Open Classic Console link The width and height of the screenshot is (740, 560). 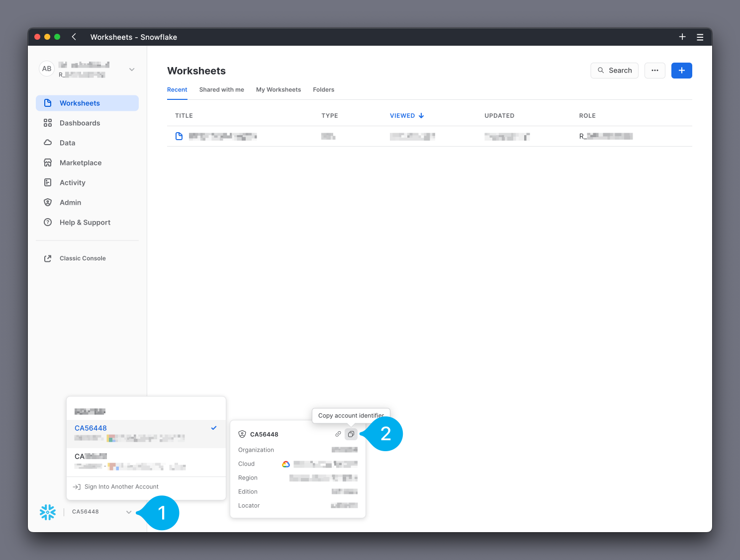coord(83,258)
